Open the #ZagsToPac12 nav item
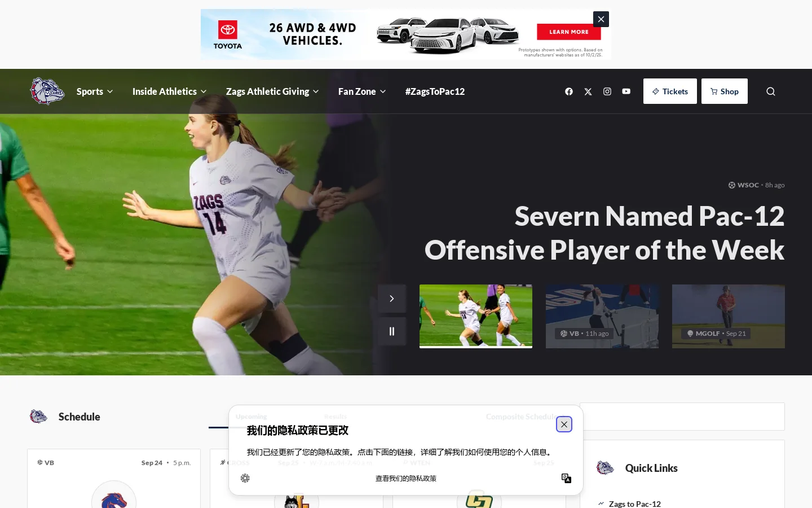Image resolution: width=812 pixels, height=508 pixels. point(435,91)
